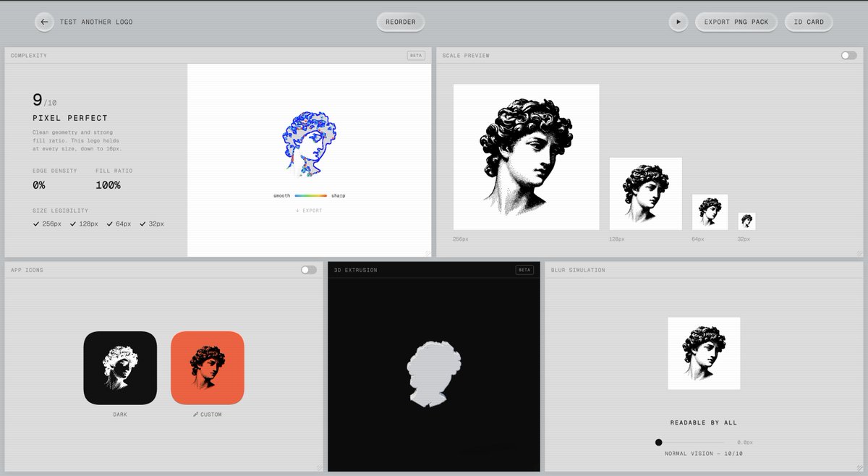868x476 pixels.
Task: Export the complexity edge map
Action: (309, 211)
